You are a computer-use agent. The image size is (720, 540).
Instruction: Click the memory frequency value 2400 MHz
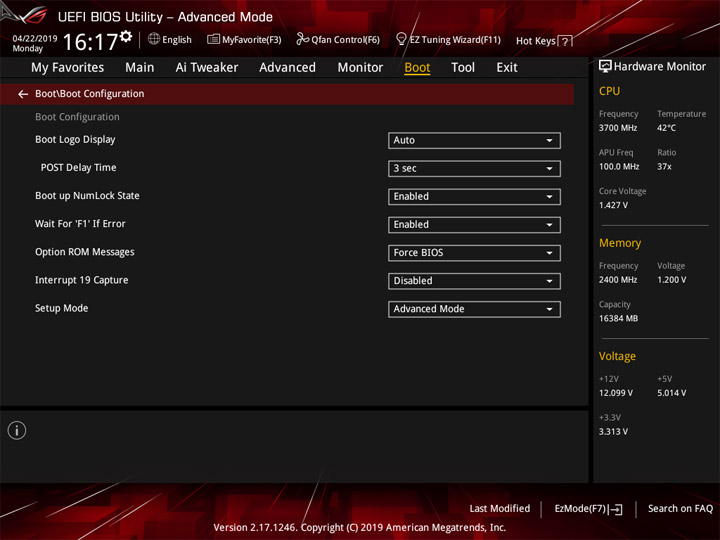pyautogui.click(x=618, y=280)
